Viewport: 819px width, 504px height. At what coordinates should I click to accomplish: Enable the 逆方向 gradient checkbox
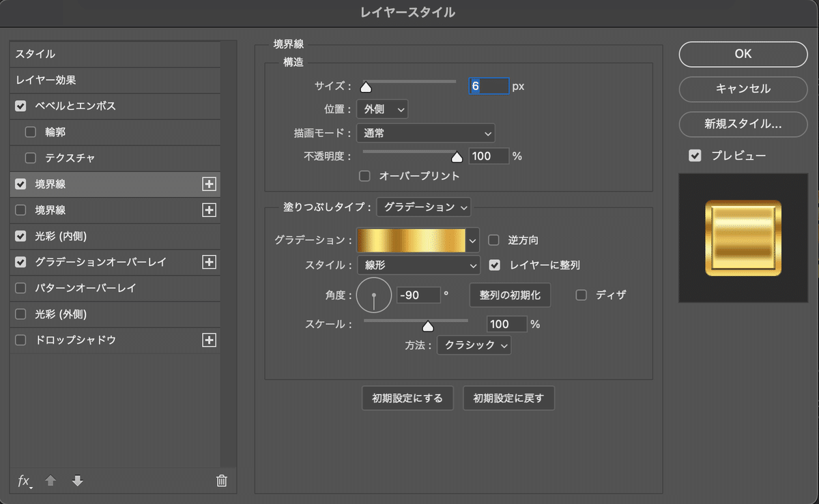tap(493, 239)
